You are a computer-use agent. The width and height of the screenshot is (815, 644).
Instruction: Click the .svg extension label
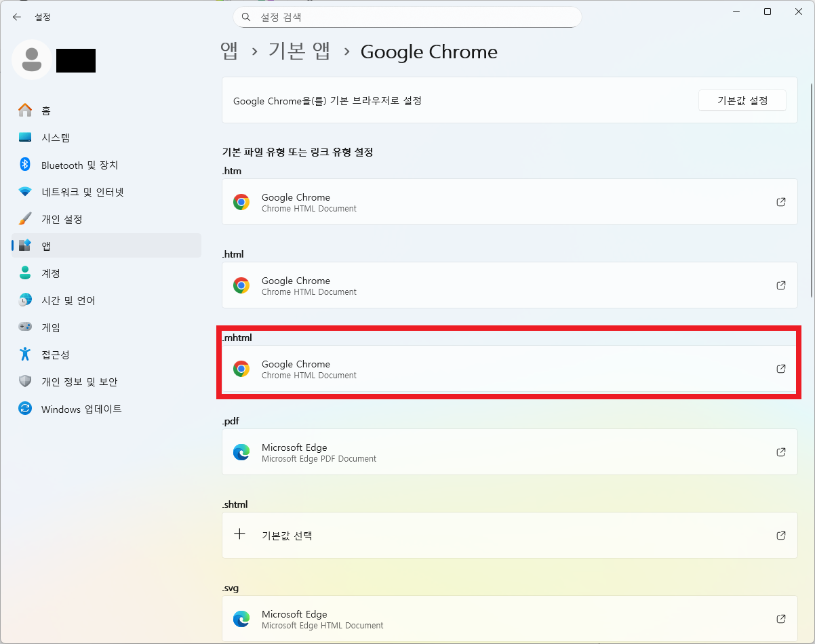[x=231, y=588]
